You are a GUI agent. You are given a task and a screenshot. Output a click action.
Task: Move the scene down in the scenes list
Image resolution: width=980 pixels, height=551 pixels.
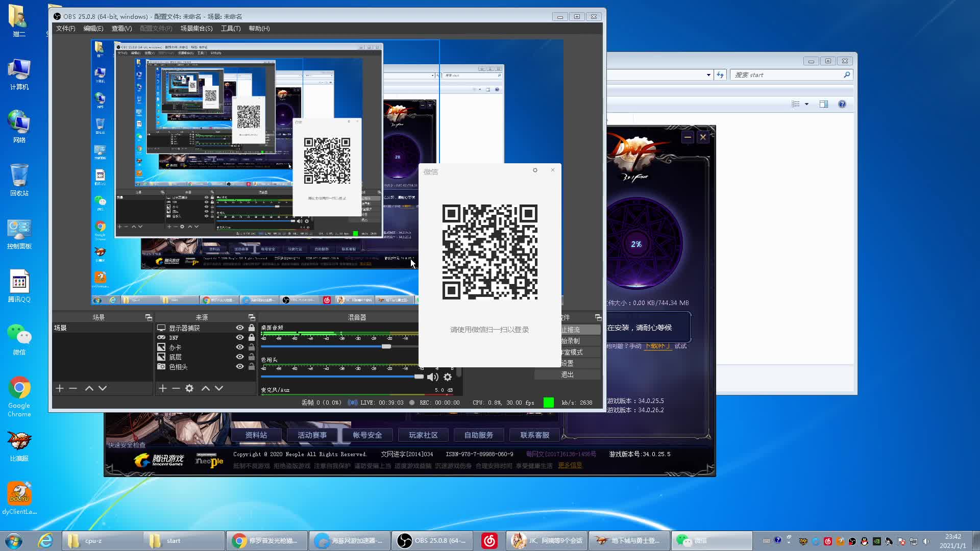(x=103, y=388)
